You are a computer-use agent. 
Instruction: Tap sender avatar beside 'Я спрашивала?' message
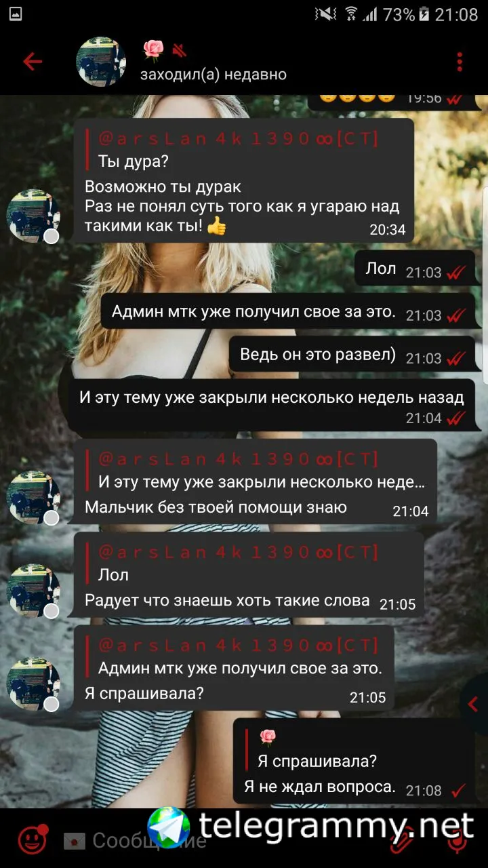click(x=33, y=684)
